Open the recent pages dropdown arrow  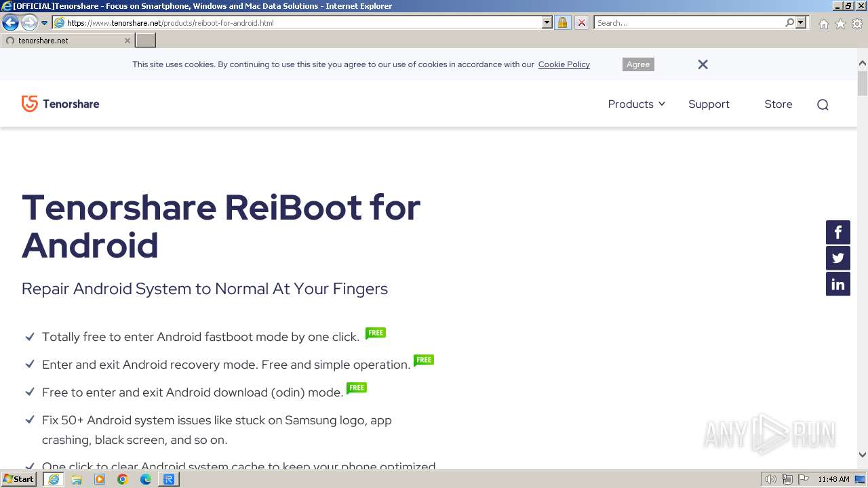pos(44,23)
